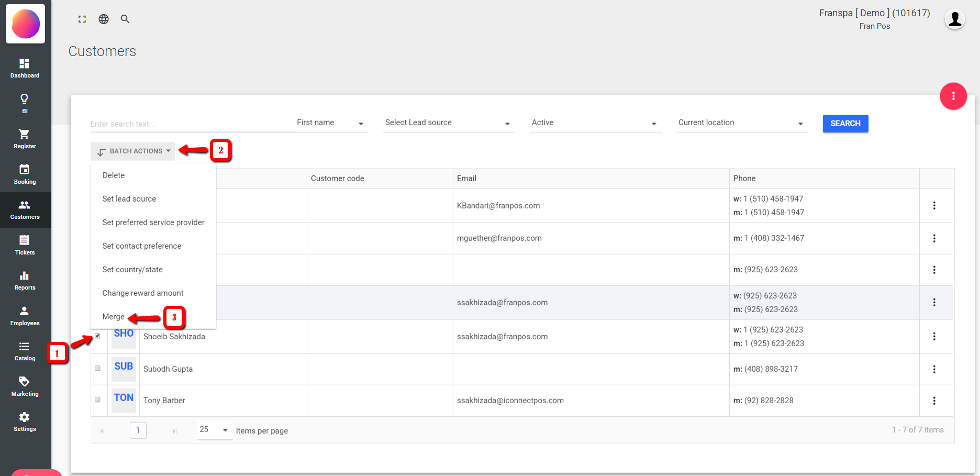This screenshot has width=980, height=476.
Task: Click the globe language icon
Action: [104, 19]
